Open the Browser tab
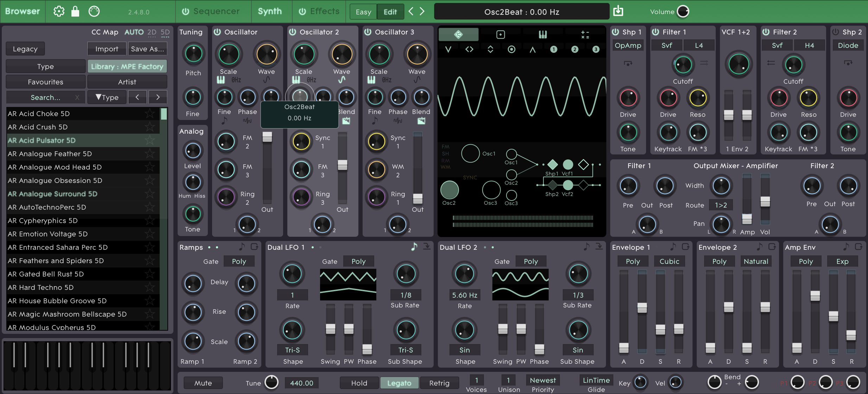 click(23, 11)
